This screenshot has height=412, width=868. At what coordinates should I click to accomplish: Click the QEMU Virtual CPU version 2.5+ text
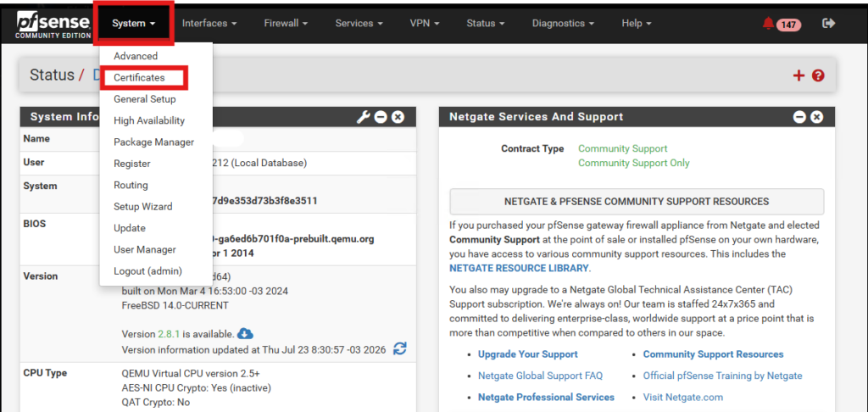(191, 373)
